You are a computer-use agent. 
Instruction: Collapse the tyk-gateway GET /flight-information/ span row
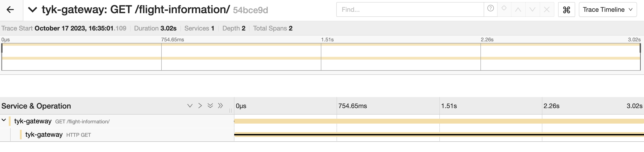pos(4,120)
